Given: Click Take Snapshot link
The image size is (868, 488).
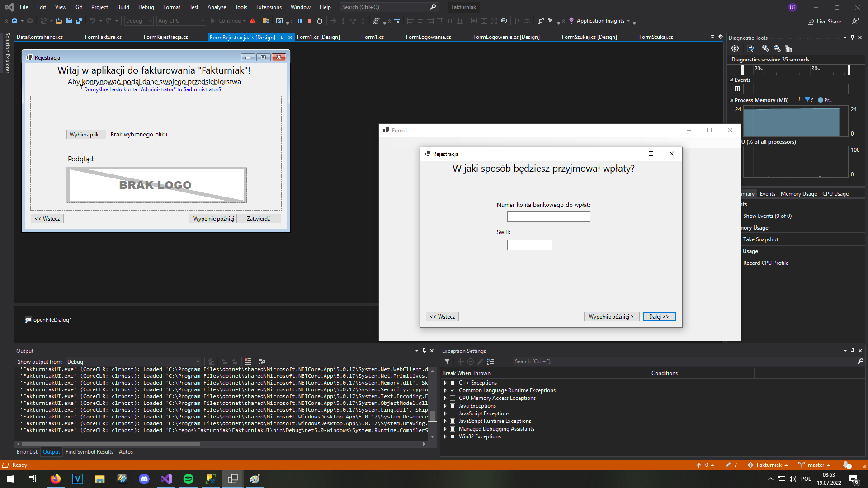Looking at the screenshot, I should point(760,239).
